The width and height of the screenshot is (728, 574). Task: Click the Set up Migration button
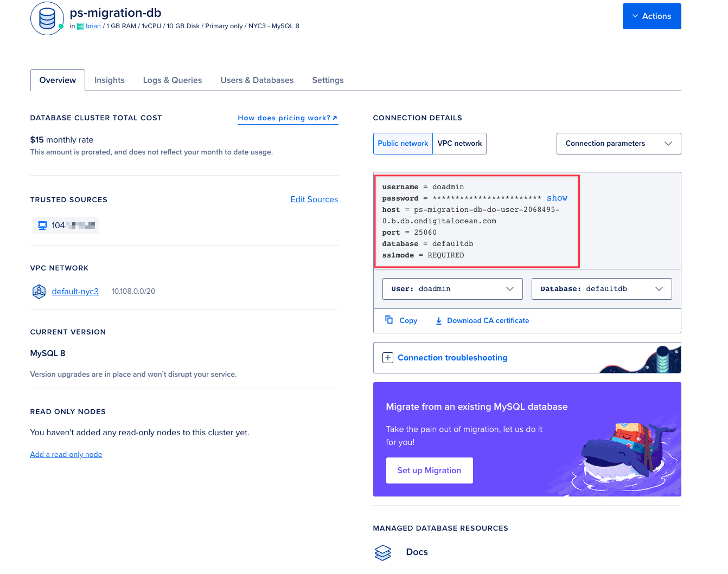[x=429, y=470]
